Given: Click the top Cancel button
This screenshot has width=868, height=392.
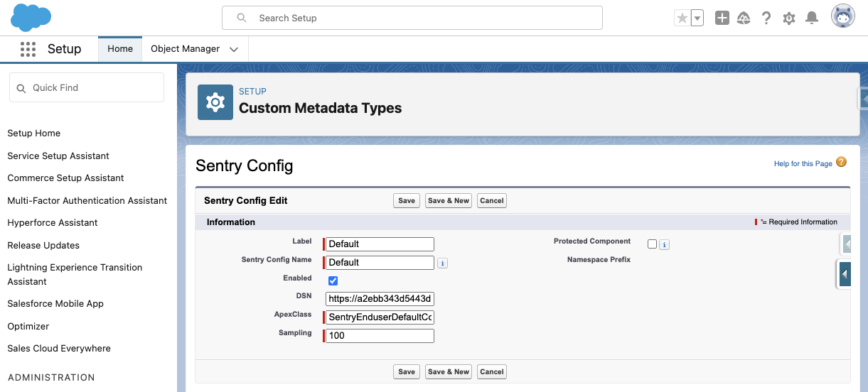Looking at the screenshot, I should [x=492, y=201].
